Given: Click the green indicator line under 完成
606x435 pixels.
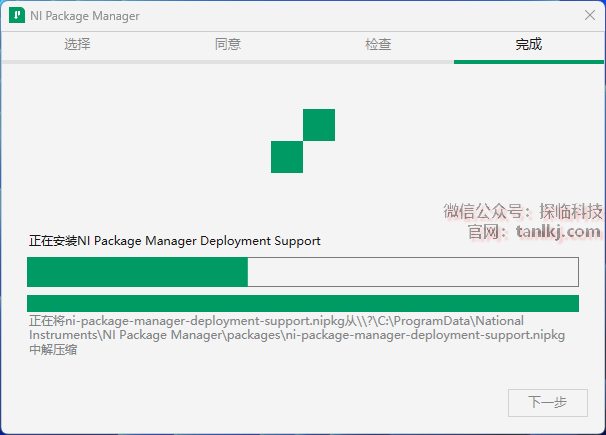Looking at the screenshot, I should coord(529,61).
